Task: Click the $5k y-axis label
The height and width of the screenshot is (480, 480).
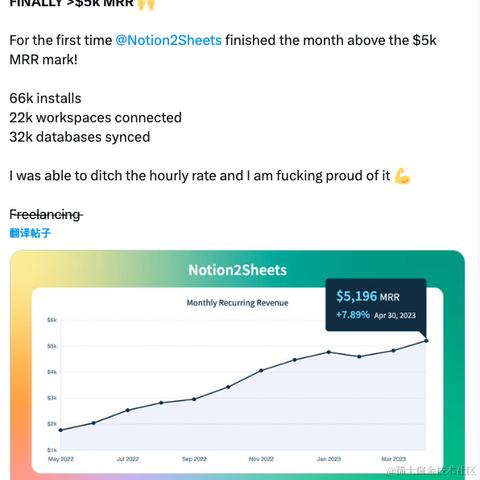Action: pyautogui.click(x=52, y=346)
